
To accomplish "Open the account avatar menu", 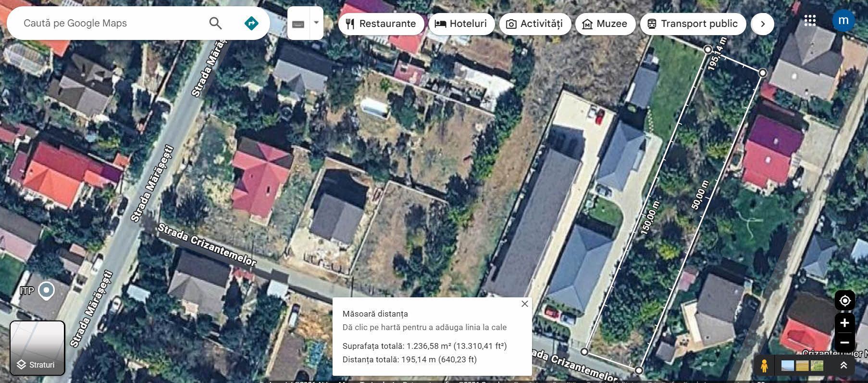I will [843, 21].
